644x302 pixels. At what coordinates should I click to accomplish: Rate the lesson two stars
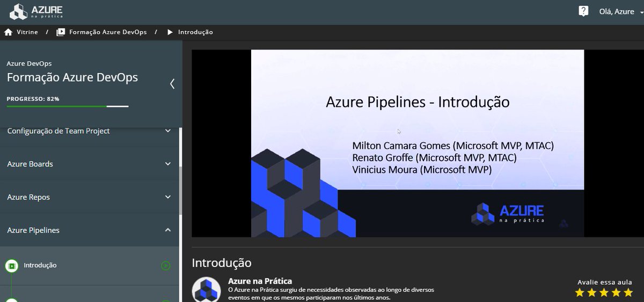coord(592,293)
